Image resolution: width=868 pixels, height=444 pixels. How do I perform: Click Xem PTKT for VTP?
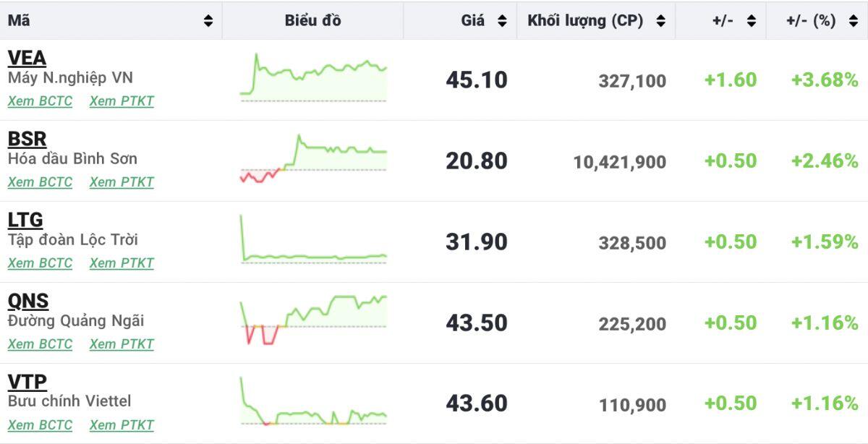point(122,425)
